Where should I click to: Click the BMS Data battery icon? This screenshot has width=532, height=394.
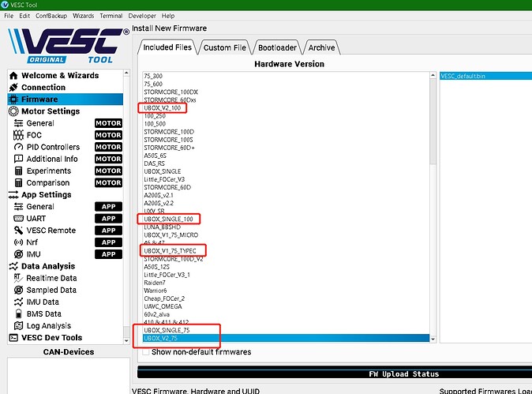click(18, 313)
